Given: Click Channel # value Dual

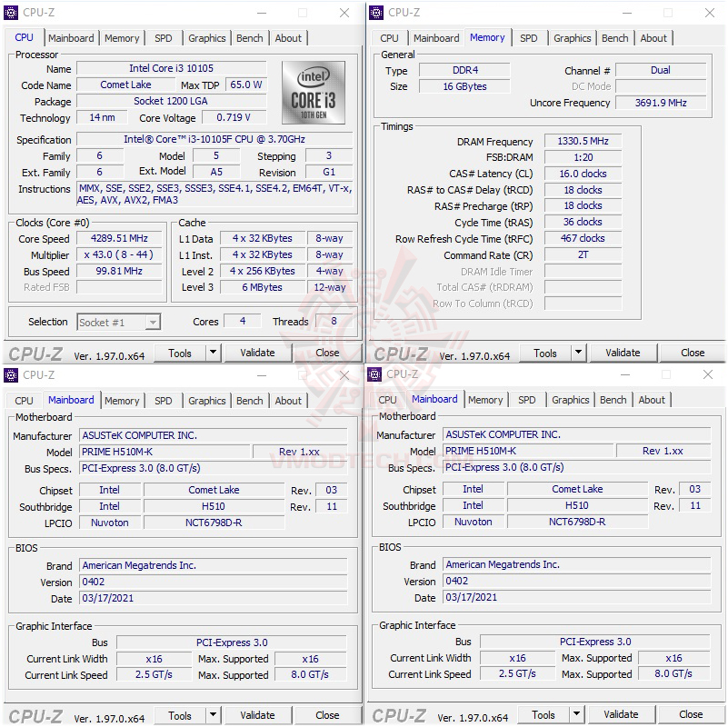Looking at the screenshot, I should [661, 70].
